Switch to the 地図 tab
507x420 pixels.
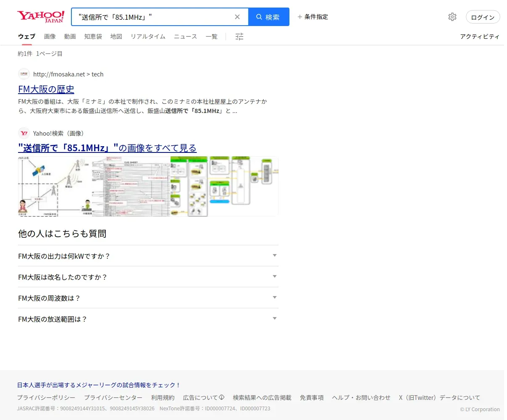116,37
